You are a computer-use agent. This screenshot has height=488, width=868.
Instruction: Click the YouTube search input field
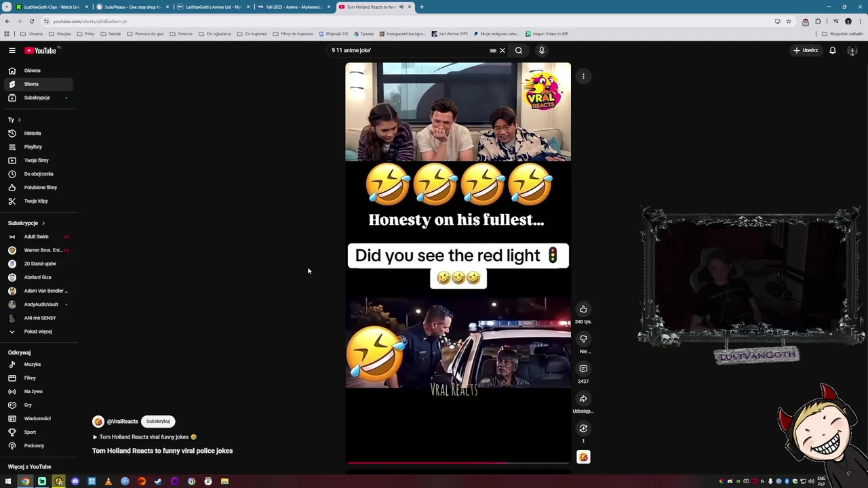tap(407, 50)
